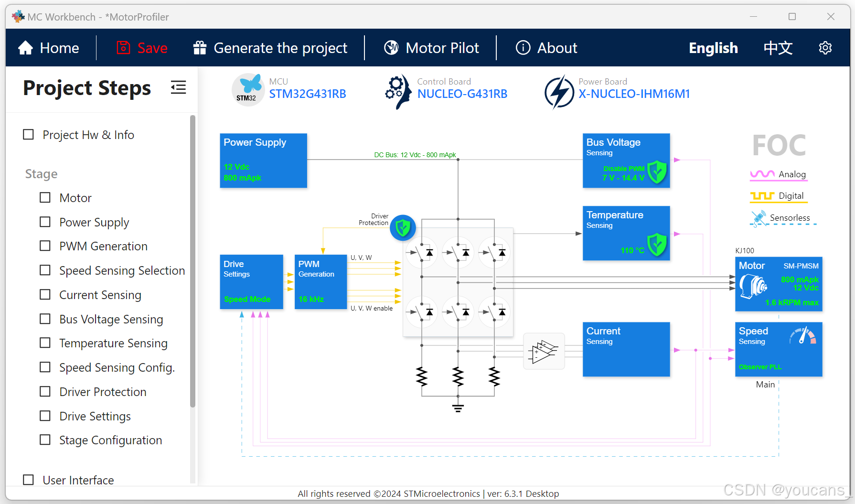Viewport: 855px width, 504px height.
Task: Click the middle shunt resistor symbol
Action: pyautogui.click(x=458, y=376)
